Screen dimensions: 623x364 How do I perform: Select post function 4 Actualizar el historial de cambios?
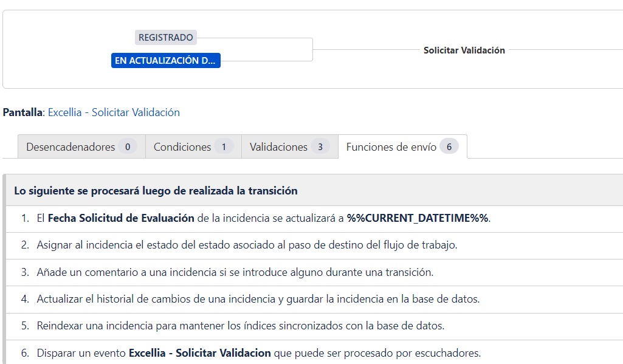tap(314, 299)
